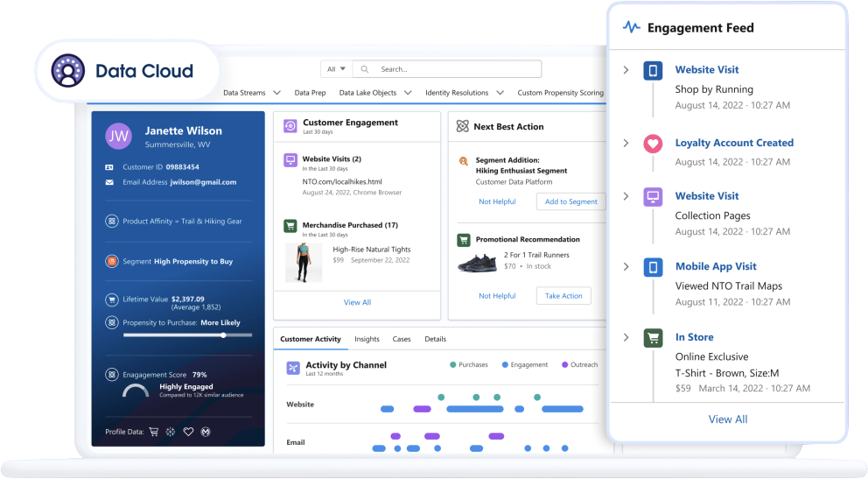Image resolution: width=868 pixels, height=479 pixels.
Task: Switch to the Cases tab
Action: (x=402, y=339)
